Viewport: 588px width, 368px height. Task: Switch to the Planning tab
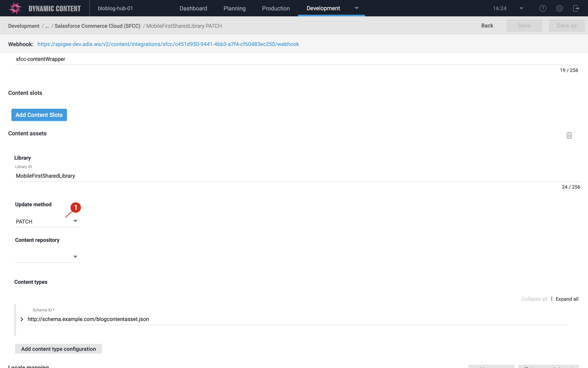[235, 8]
